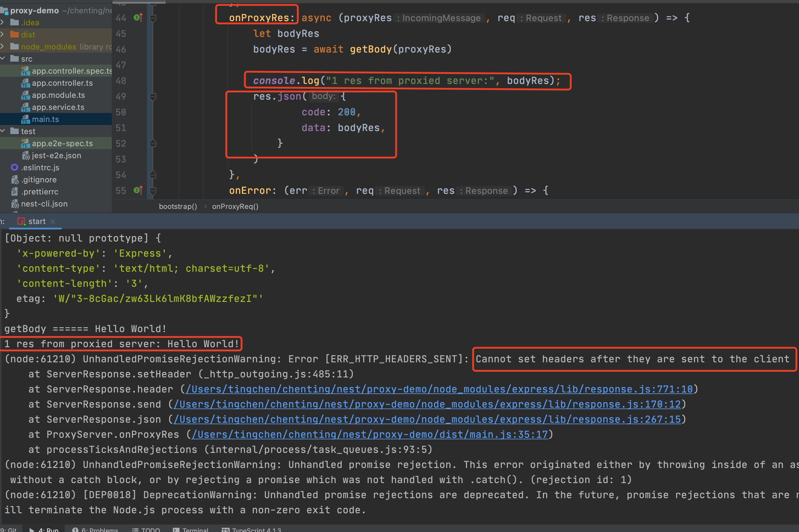Open the 4: Run tool window tab
Image resolution: width=799 pixels, height=532 pixels.
44,530
